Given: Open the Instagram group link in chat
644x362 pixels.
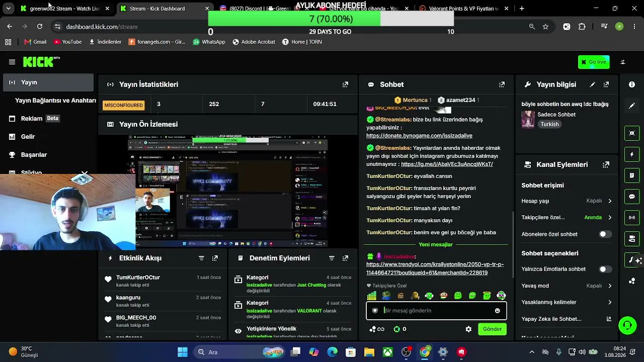Looking at the screenshot, I should click(447, 164).
